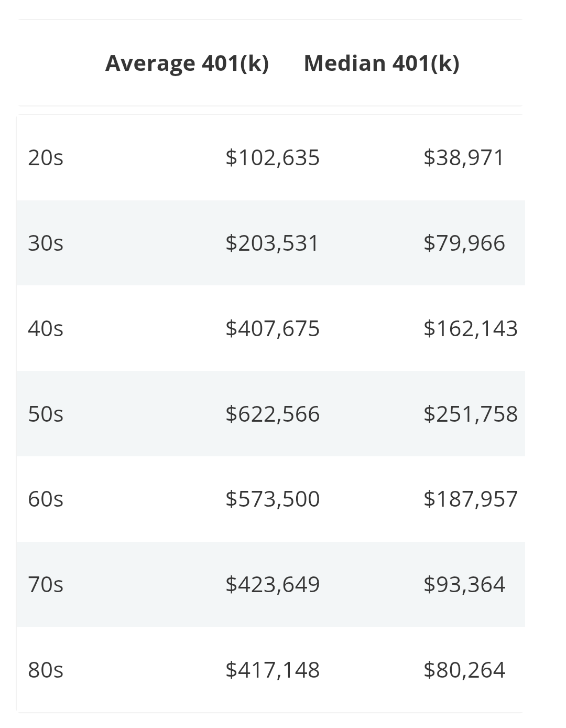
Task: Click the $79,966 median value
Action: coord(464,243)
